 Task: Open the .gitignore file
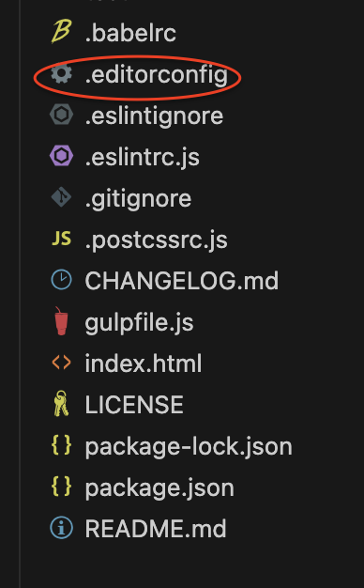(138, 199)
